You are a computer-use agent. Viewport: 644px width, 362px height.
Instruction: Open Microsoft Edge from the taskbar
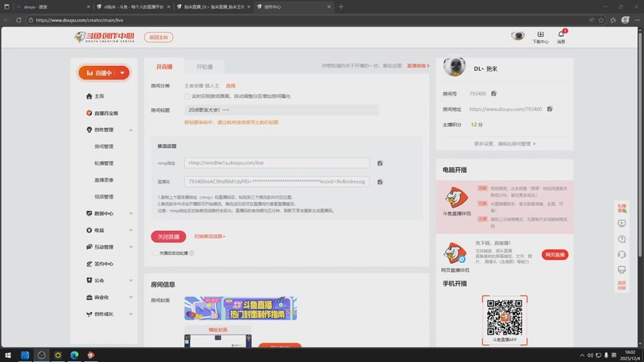74,355
